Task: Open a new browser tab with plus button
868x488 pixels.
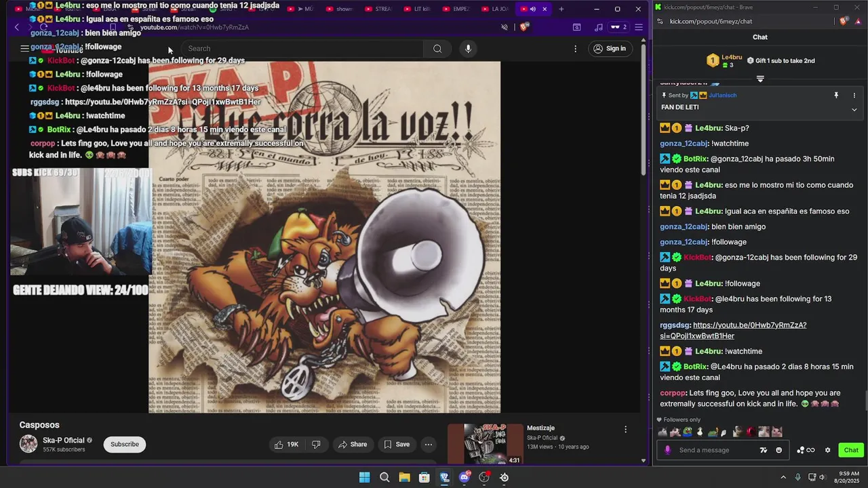Action: (x=561, y=9)
